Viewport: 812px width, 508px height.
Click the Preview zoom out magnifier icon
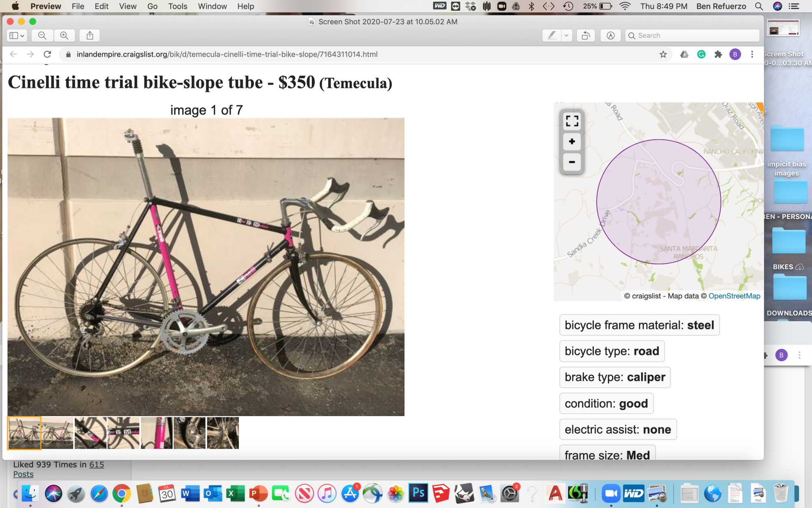click(x=42, y=36)
